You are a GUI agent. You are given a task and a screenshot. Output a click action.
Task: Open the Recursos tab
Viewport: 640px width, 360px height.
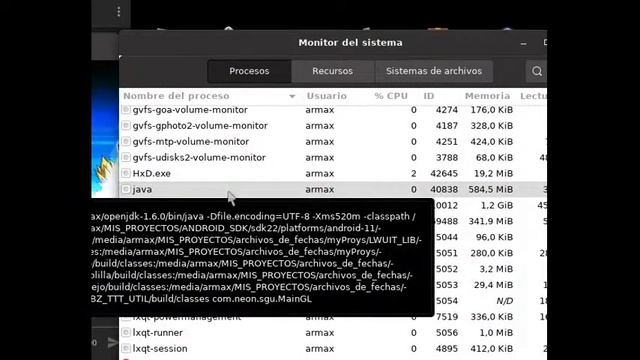[x=332, y=71]
